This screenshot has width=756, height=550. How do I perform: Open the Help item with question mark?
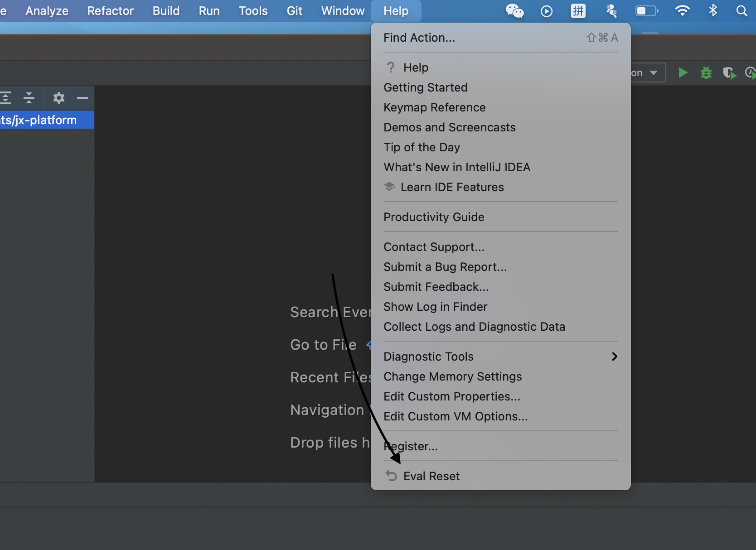[501, 68]
